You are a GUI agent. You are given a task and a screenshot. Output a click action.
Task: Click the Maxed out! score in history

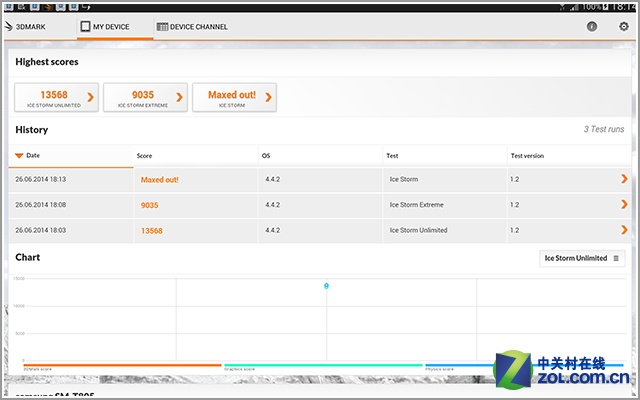(x=160, y=180)
